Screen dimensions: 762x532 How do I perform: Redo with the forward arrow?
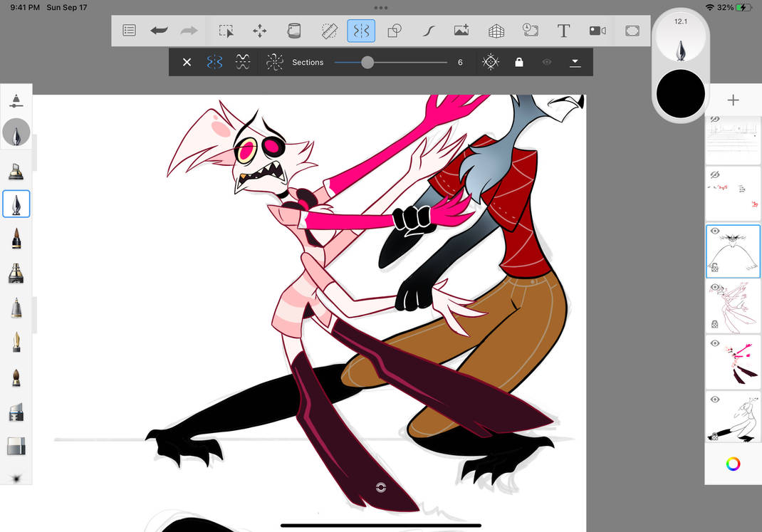point(189,31)
